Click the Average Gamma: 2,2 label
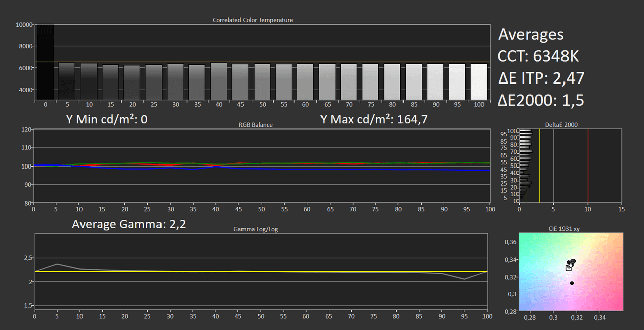Viewport: 644px width, 330px height. coord(129,224)
